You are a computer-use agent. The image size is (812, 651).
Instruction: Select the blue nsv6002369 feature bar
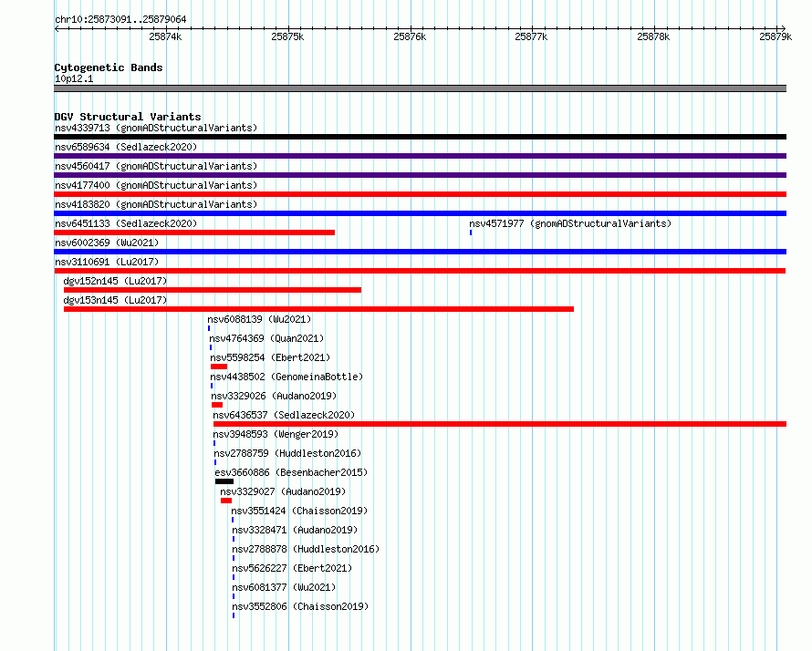click(420, 252)
